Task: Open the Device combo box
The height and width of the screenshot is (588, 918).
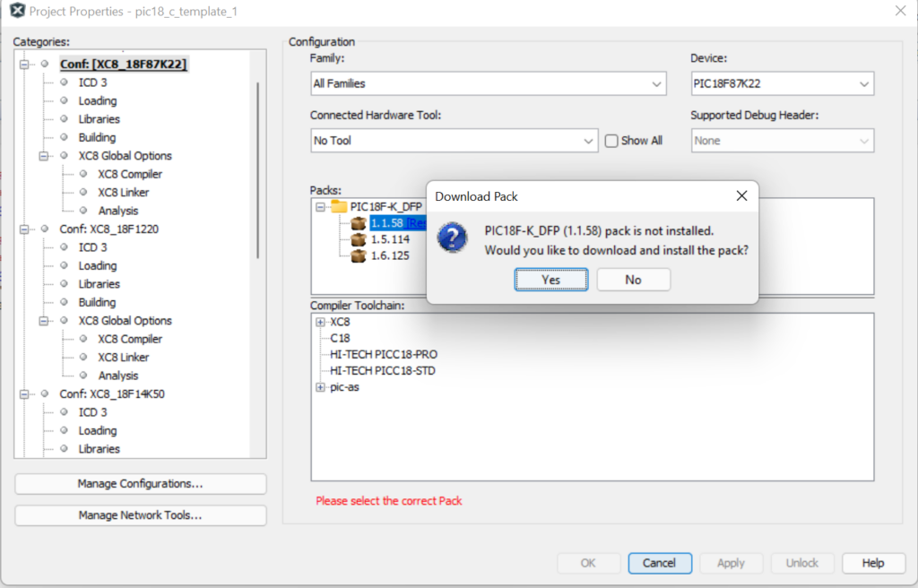Action: 782,83
